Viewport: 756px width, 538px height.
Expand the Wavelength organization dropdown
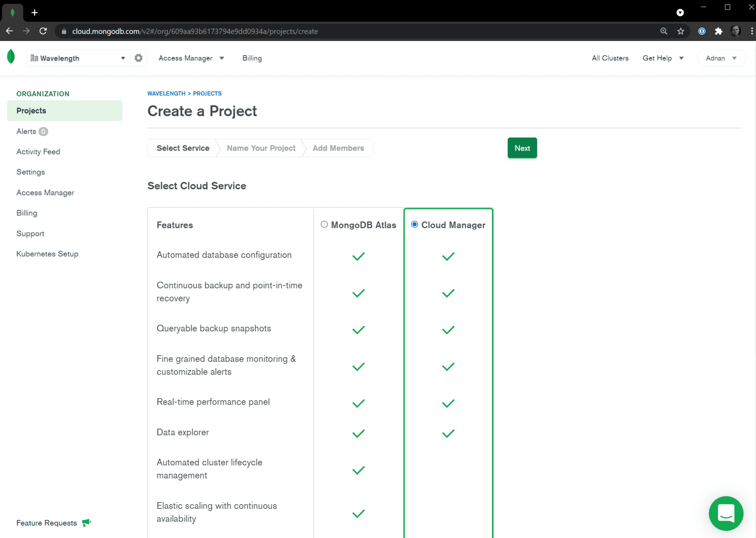(x=78, y=58)
